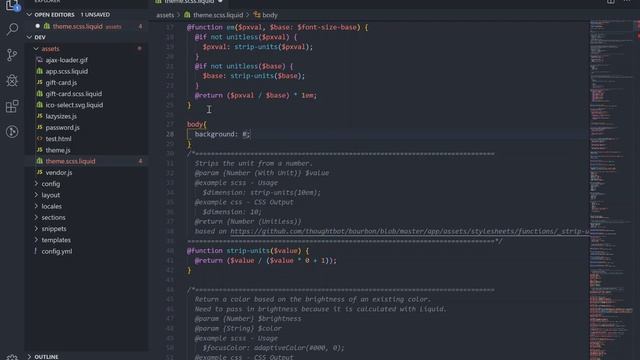The height and width of the screenshot is (360, 640).
Task: Expand the templates folder
Action: point(36,240)
